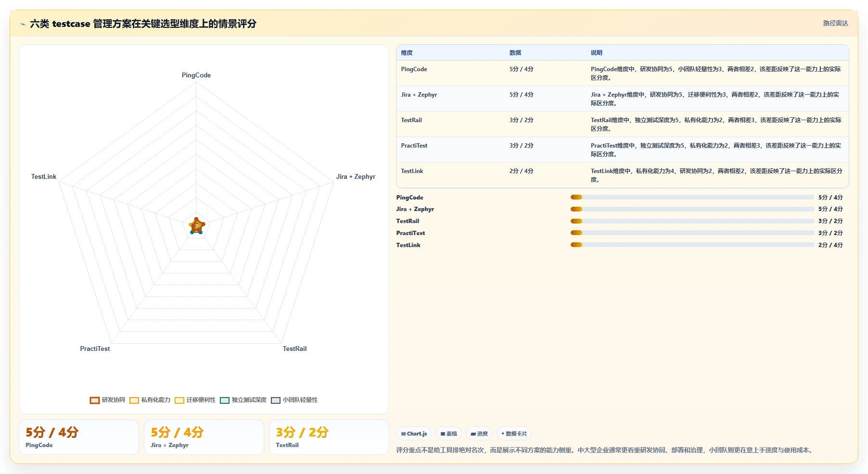Viewport: 868px width, 474px height.
Task: Click the 路径雷达 label
Action: 835,23
